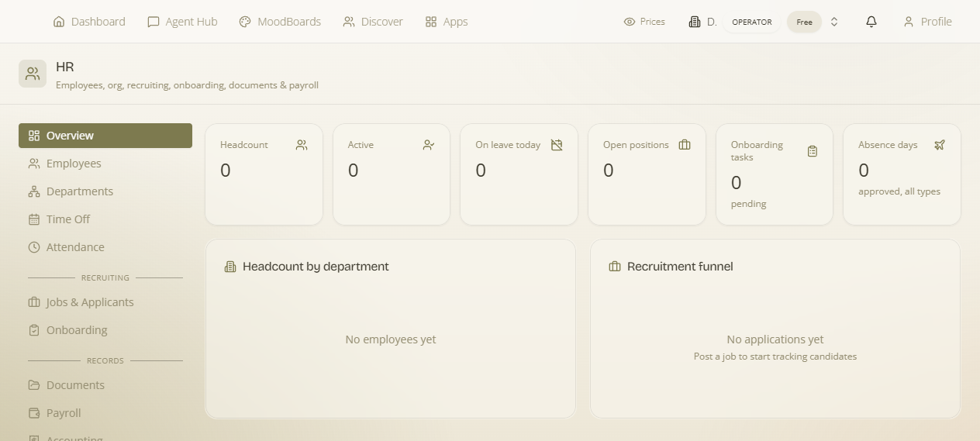Viewport: 980px width, 441px height.
Task: Click the 'No employees yet' message
Action: [391, 339]
